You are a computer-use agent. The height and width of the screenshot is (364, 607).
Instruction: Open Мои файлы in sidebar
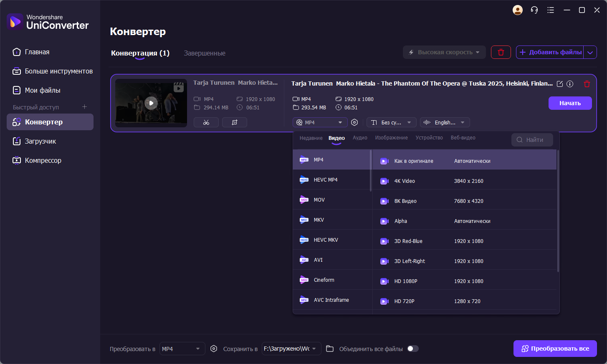click(x=50, y=90)
